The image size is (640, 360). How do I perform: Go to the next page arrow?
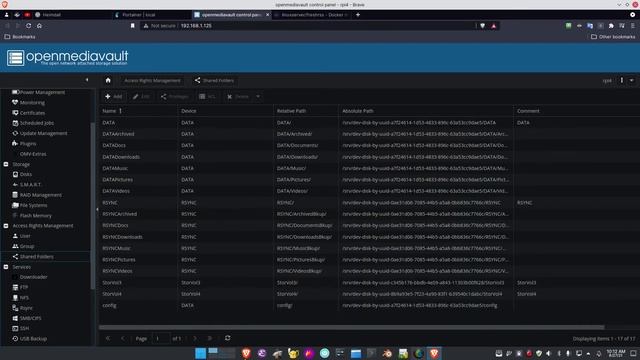(x=195, y=338)
